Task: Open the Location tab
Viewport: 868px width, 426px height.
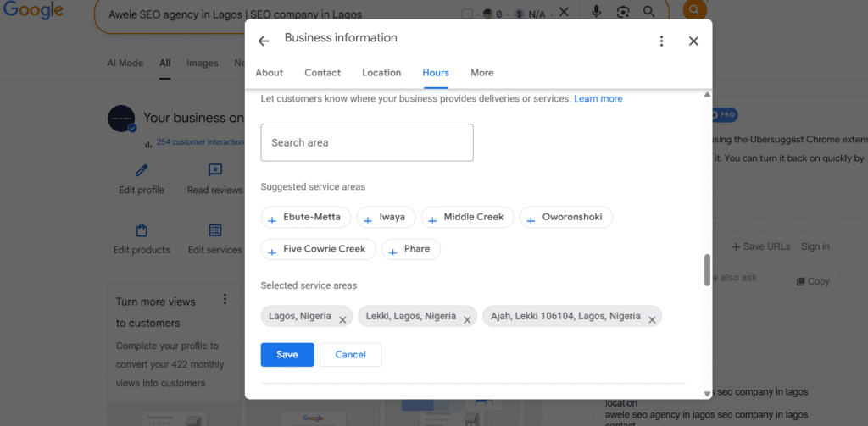Action: (x=381, y=73)
